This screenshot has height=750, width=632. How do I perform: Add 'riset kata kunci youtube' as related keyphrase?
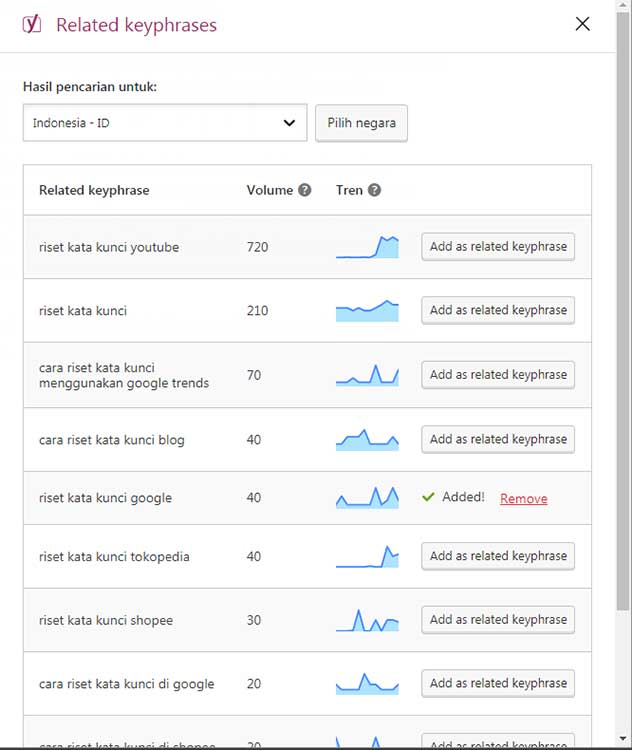point(498,246)
